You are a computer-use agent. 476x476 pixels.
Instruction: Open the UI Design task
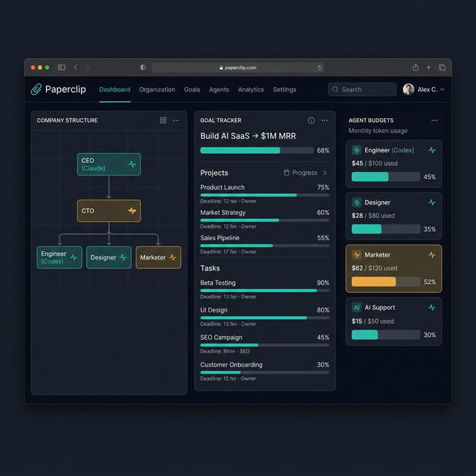click(x=213, y=310)
